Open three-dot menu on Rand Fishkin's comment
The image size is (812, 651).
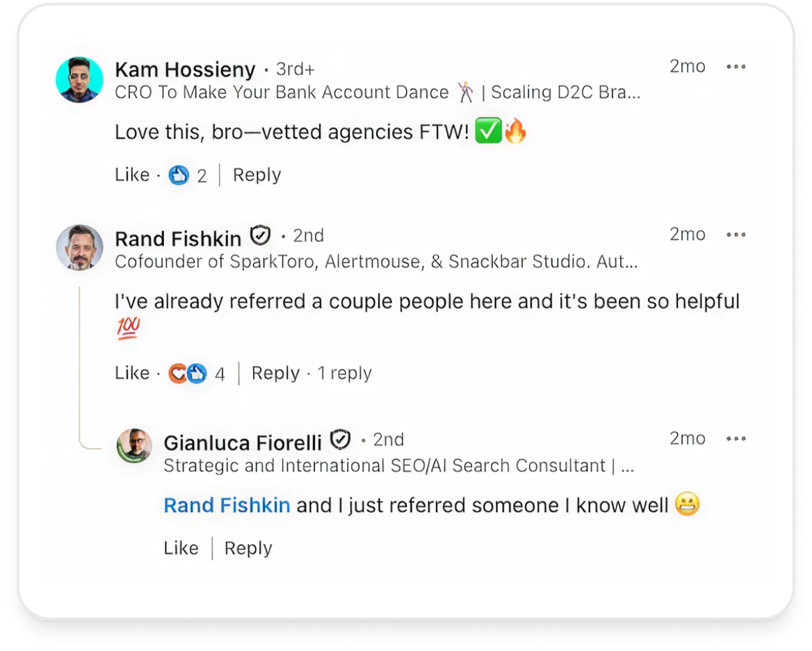tap(736, 235)
